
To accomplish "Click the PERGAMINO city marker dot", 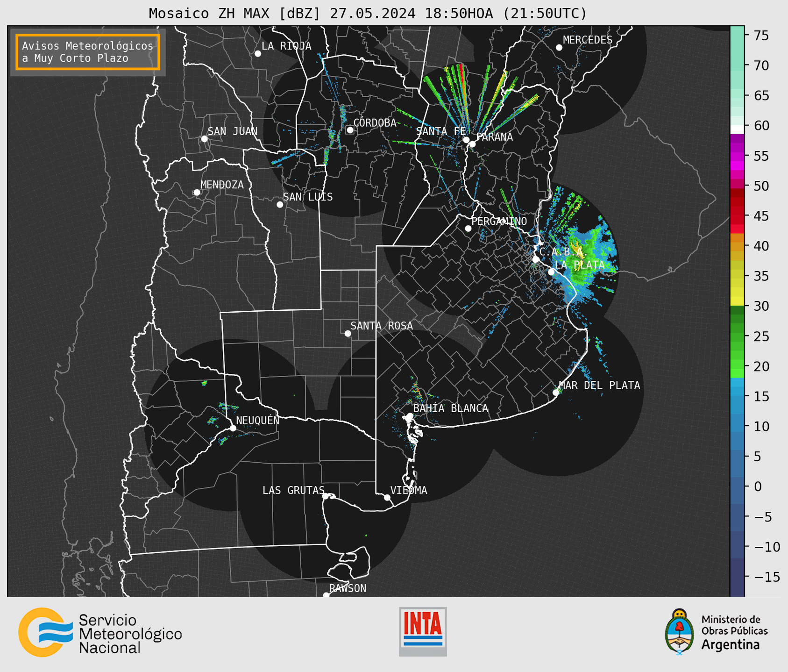I will click(x=468, y=229).
